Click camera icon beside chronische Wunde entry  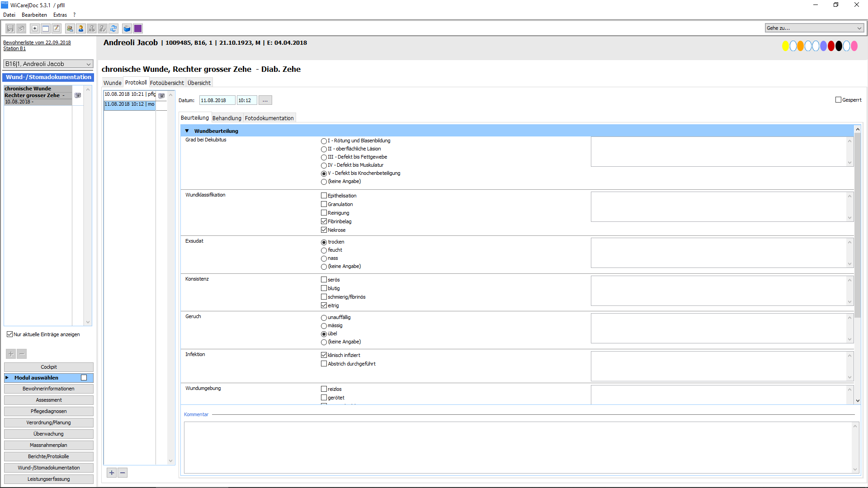click(x=78, y=95)
